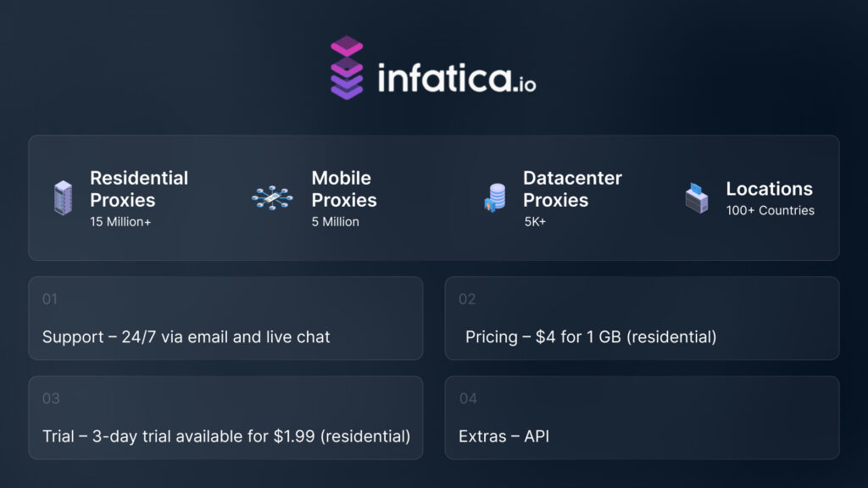Screen dimensions: 868x488
Task: Select the Datacenter Proxies heading
Action: tap(572, 189)
